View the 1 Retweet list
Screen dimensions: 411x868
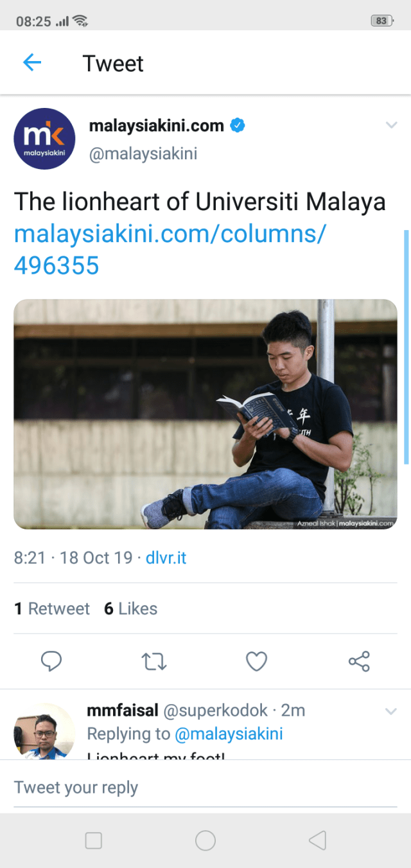coord(52,608)
